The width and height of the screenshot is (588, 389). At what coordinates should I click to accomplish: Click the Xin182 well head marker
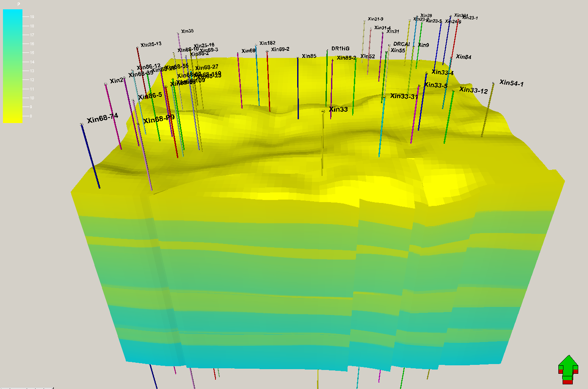[256, 45]
